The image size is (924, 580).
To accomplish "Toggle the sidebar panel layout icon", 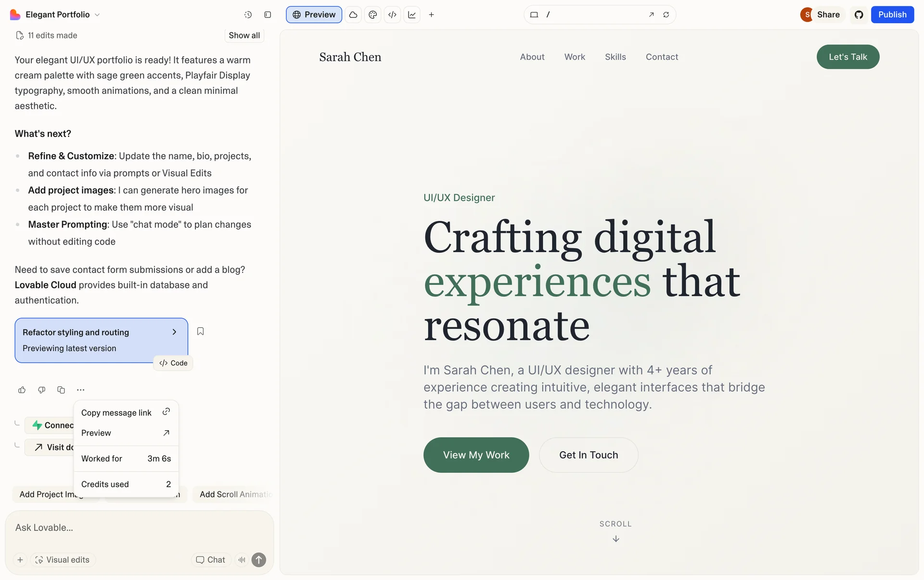I will tap(268, 15).
